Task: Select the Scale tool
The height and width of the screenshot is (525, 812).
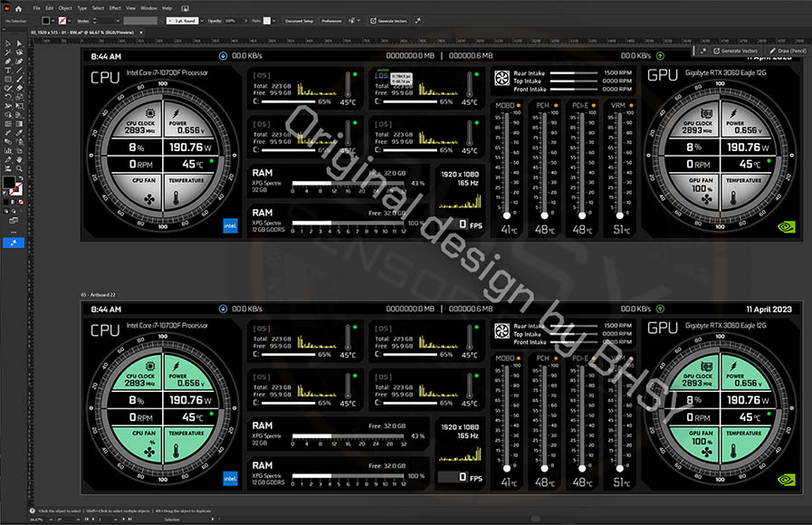Action: [19, 97]
